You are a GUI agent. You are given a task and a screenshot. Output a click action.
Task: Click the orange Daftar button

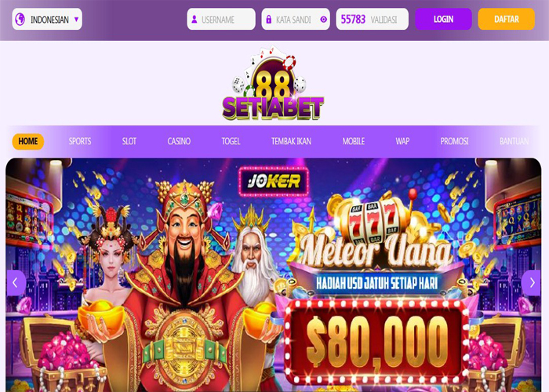click(x=507, y=20)
